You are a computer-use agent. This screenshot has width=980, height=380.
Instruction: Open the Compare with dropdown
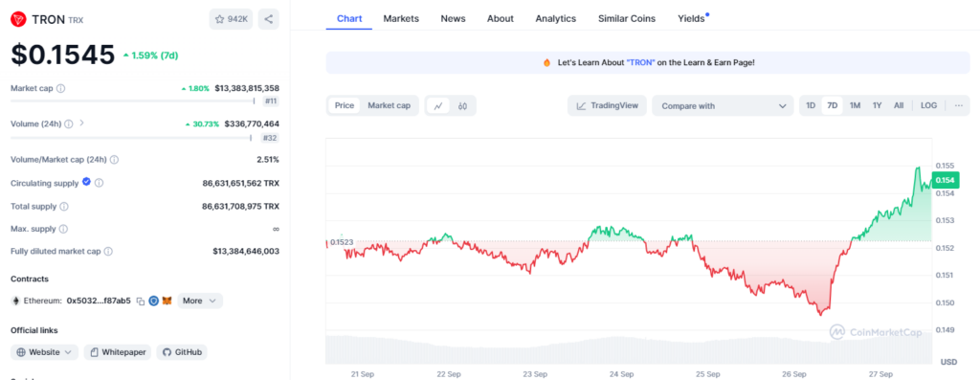(x=723, y=105)
